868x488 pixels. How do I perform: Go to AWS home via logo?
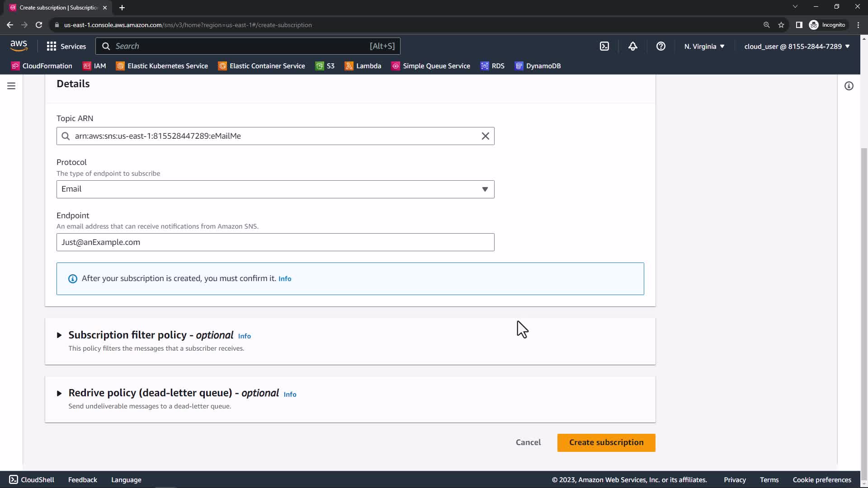[19, 46]
